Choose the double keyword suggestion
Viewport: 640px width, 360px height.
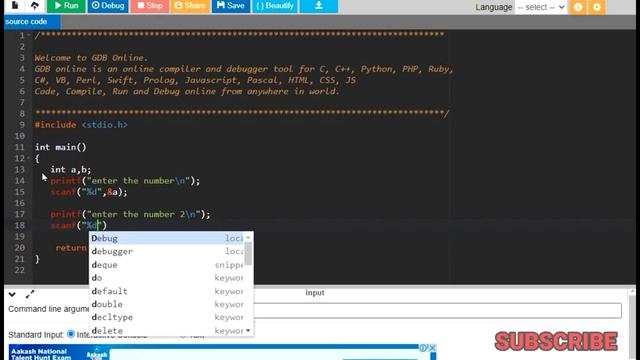(167, 304)
